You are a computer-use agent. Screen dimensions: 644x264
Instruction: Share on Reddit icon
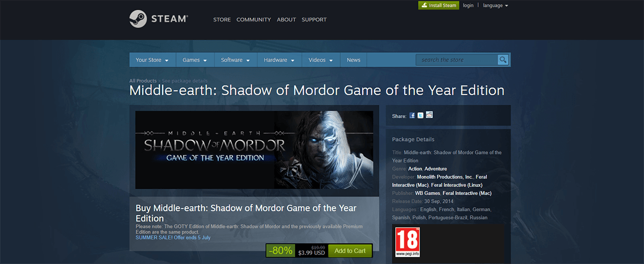tap(429, 115)
